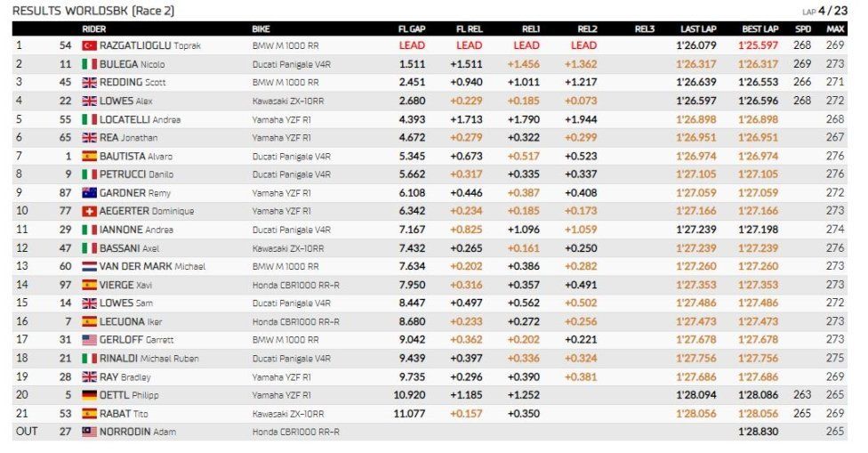Click the Italian flag beside LOCATELLI
Image resolution: width=868 pixels, height=453 pixels.
click(x=89, y=119)
